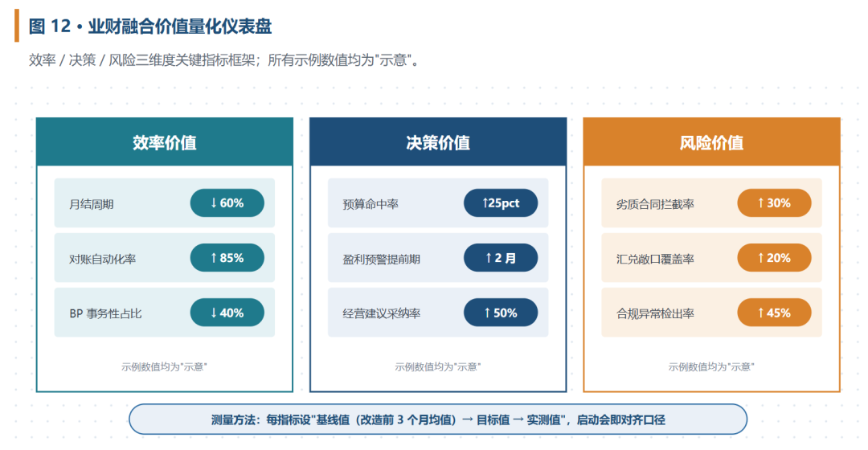This screenshot has width=868, height=450.
Task: Click the 测量方法 note banner at bottom
Action: click(438, 419)
